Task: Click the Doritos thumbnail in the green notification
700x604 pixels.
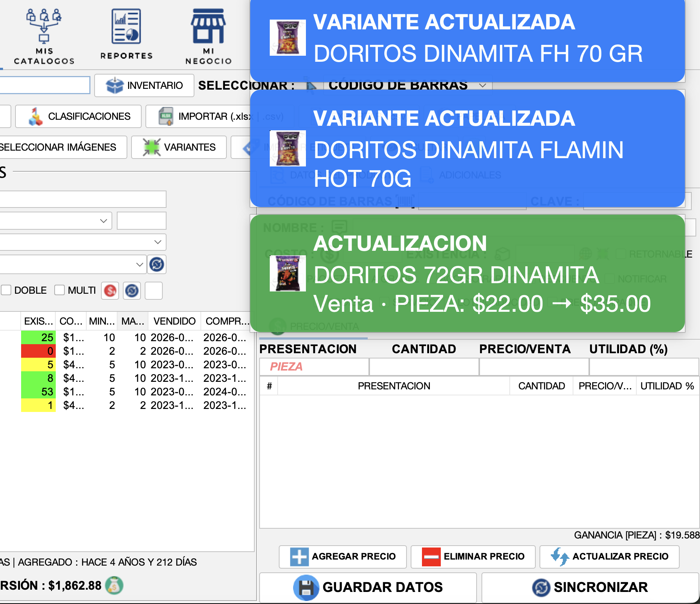Action: click(x=288, y=273)
